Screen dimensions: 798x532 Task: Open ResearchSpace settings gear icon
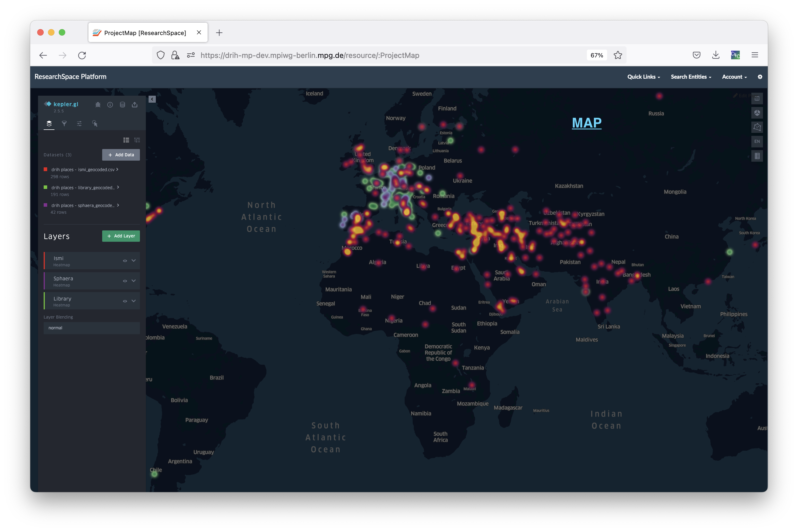(760, 77)
